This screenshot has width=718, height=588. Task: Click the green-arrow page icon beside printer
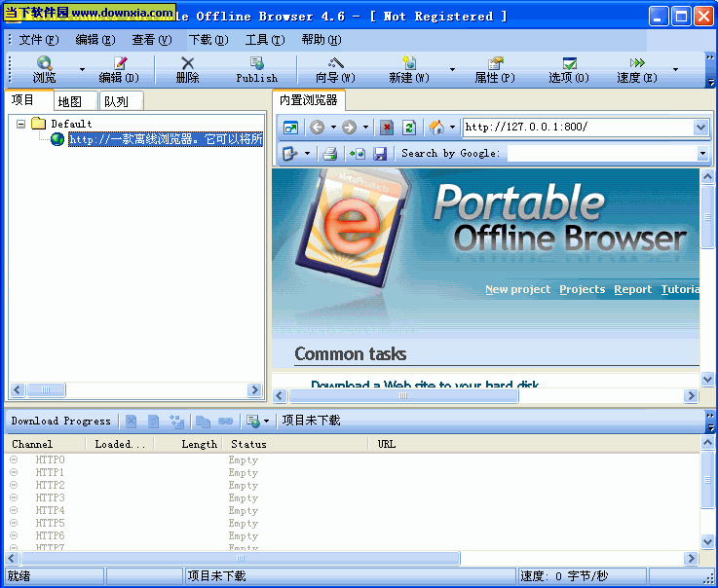tap(358, 153)
